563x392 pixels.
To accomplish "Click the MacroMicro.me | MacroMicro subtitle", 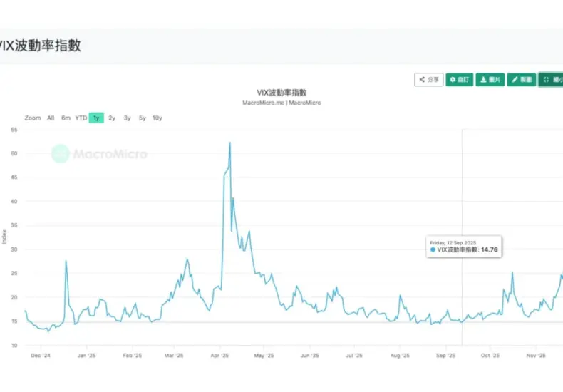I will click(x=281, y=103).
